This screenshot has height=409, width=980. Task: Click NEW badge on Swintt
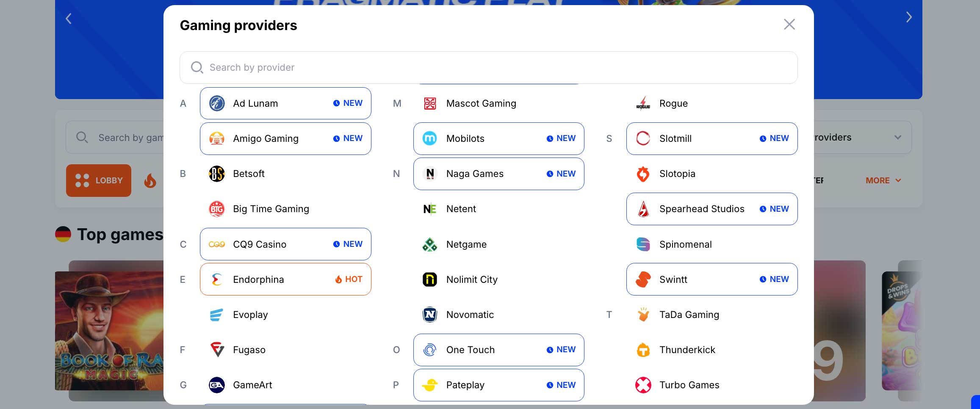coord(774,279)
